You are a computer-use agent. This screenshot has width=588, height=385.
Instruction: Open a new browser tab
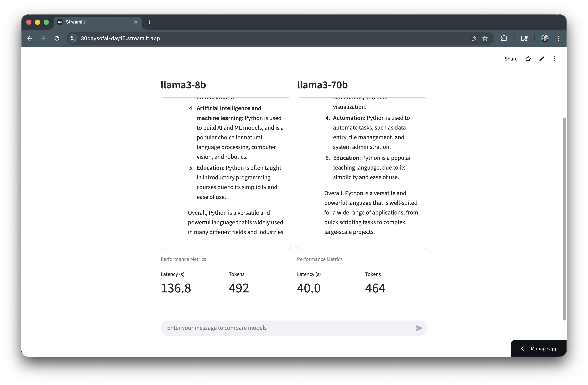click(x=149, y=22)
